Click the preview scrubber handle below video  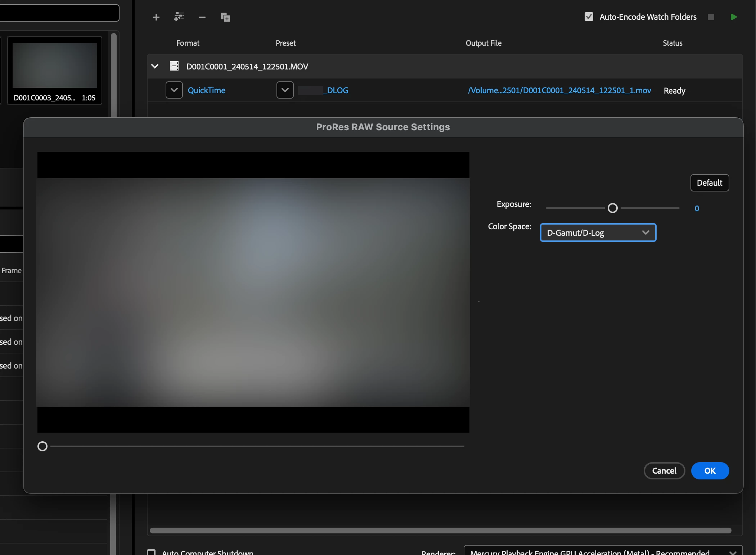click(42, 446)
